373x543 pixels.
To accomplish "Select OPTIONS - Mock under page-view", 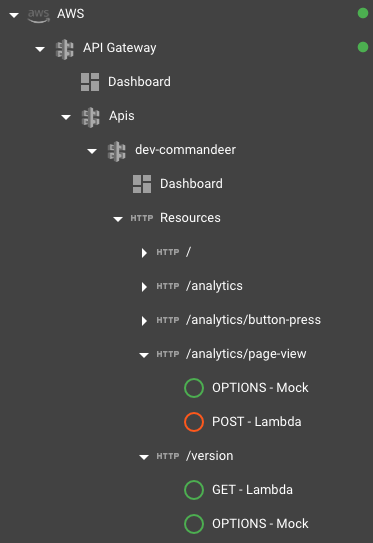I will pos(260,388).
